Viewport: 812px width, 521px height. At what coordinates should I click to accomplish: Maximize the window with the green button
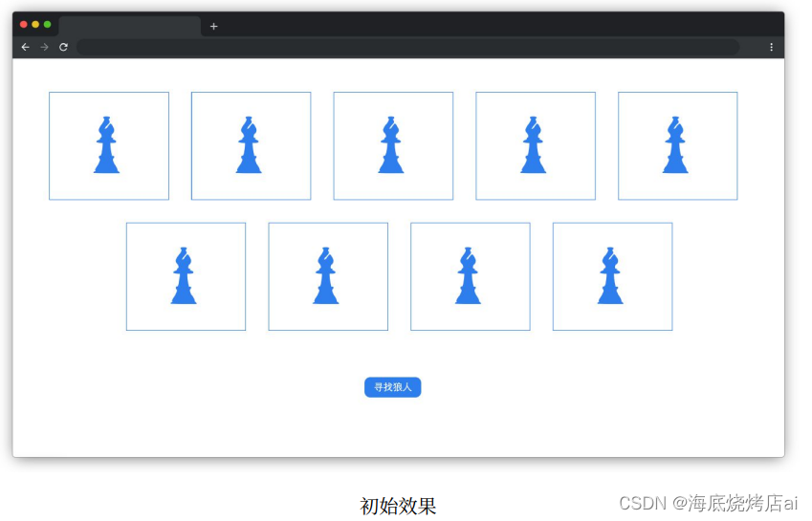click(x=47, y=24)
